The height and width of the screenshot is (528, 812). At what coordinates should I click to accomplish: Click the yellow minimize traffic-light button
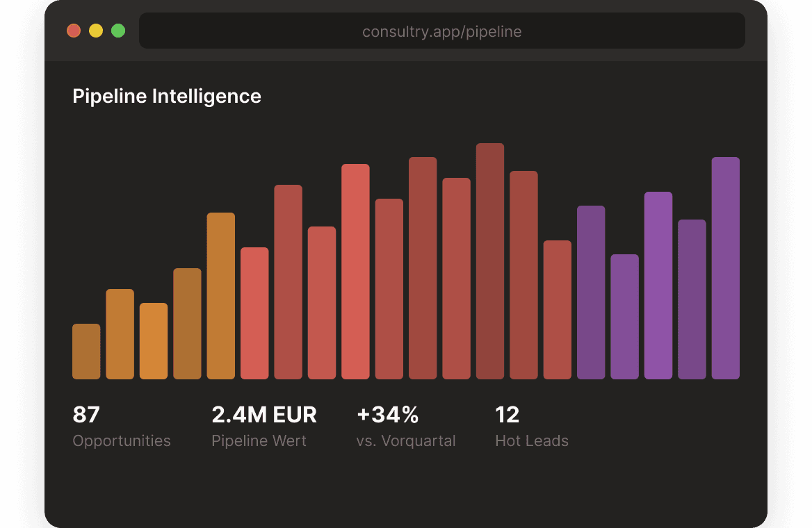(96, 31)
